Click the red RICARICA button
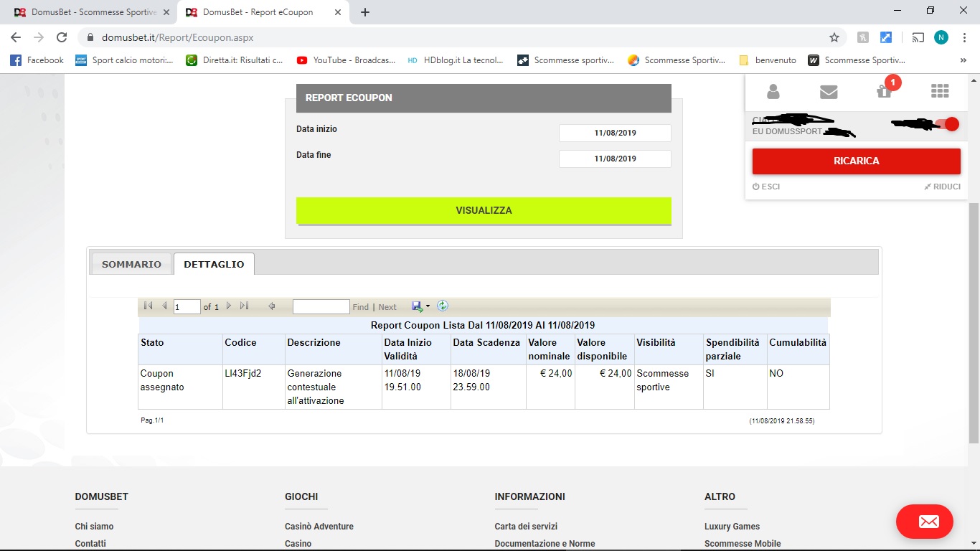The height and width of the screenshot is (551, 980). point(857,161)
